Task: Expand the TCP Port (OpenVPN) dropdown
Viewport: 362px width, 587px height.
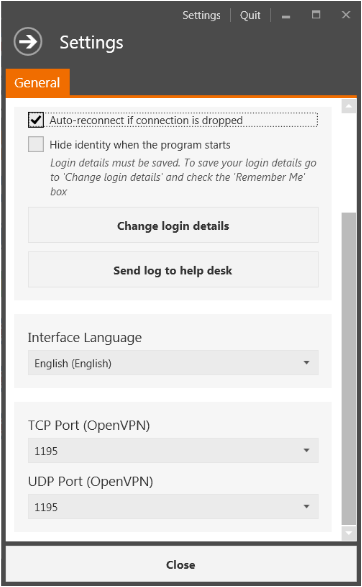Action: point(173,451)
